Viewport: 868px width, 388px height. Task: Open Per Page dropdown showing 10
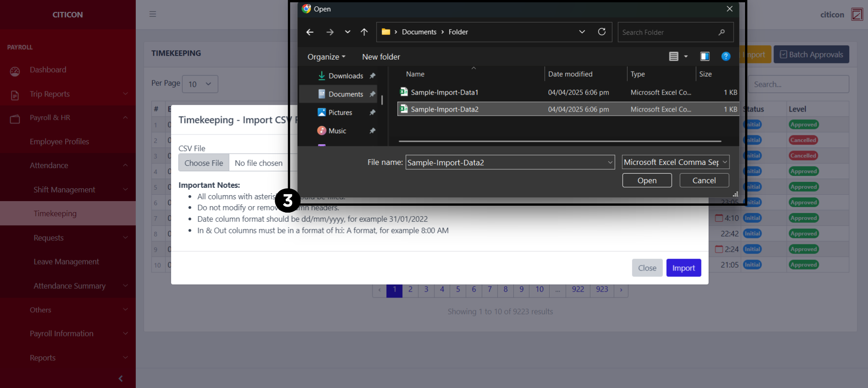click(x=200, y=84)
